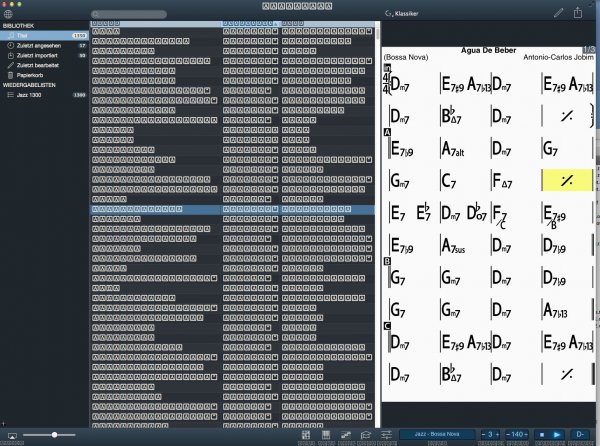
Task: Open the Jazz 1300 playlist
Action: (29, 95)
